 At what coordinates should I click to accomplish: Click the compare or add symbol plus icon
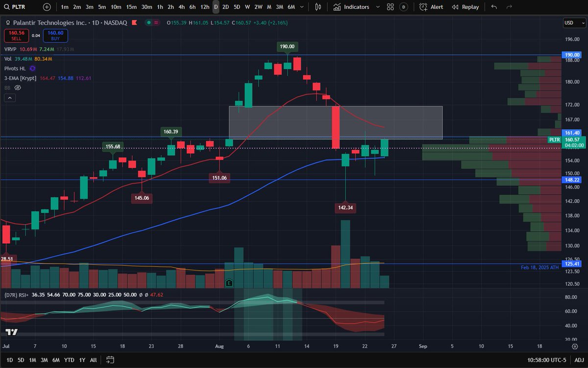(x=46, y=7)
